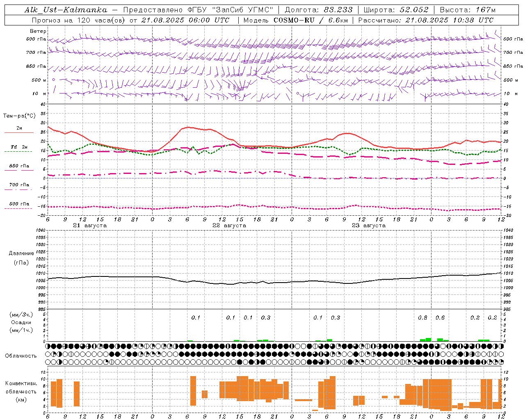Select the Долгота: 83.233 value

pyautogui.click(x=319, y=10)
